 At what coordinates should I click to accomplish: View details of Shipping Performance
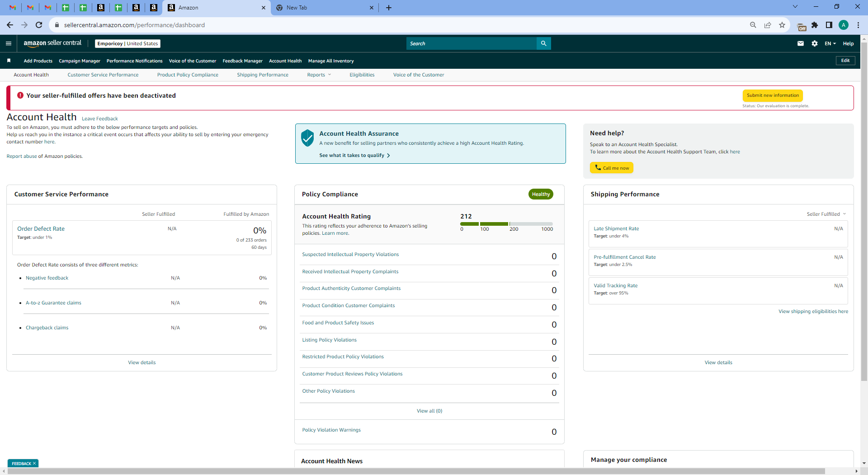(718, 363)
